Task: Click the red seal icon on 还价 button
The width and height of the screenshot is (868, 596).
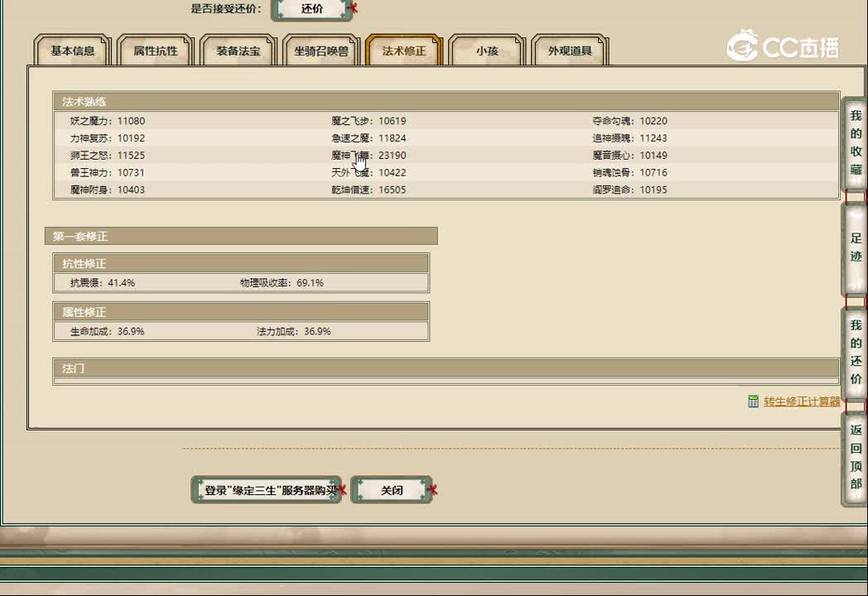Action: point(352,7)
